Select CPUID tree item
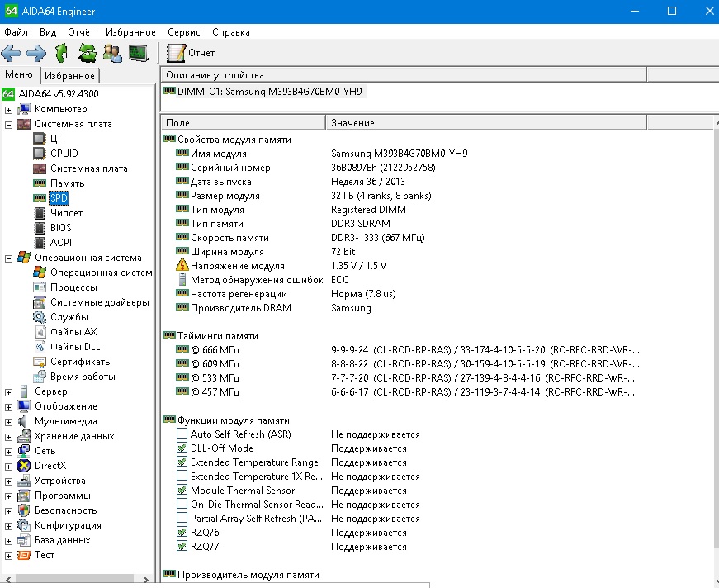Image resolution: width=719 pixels, height=588 pixels. click(x=64, y=153)
